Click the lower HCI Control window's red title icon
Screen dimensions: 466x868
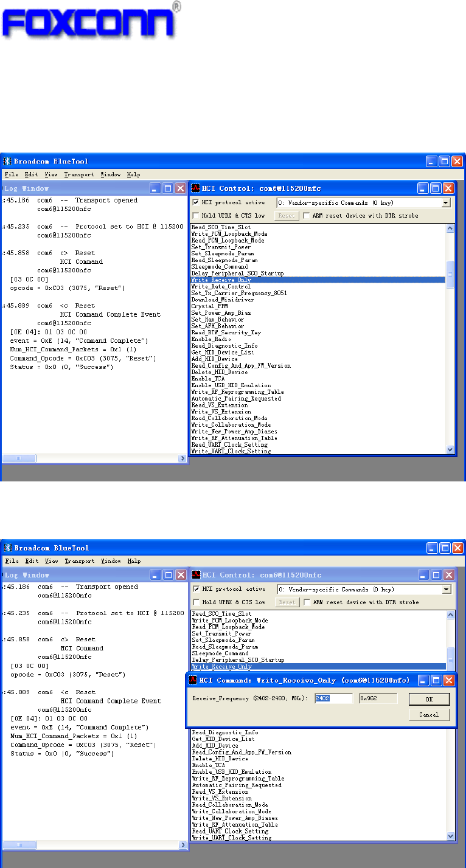click(x=196, y=574)
